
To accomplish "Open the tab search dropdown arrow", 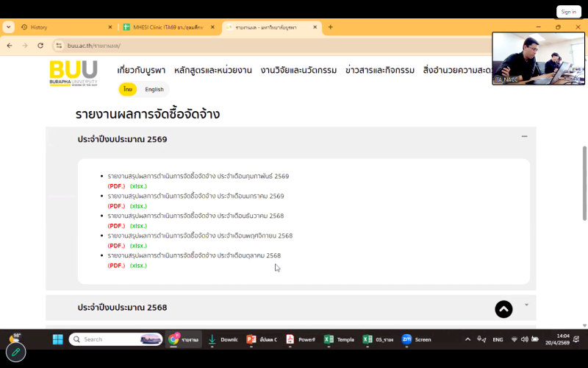I will point(9,27).
